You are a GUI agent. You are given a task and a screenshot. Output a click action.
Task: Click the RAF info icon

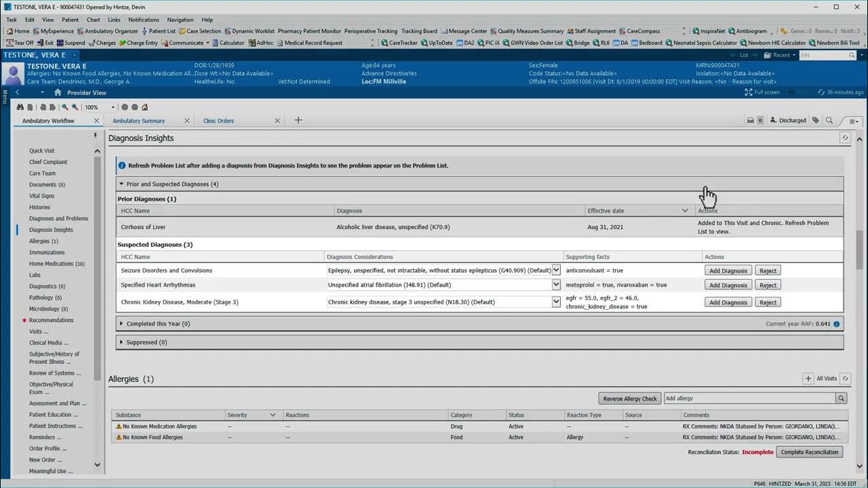tap(837, 324)
